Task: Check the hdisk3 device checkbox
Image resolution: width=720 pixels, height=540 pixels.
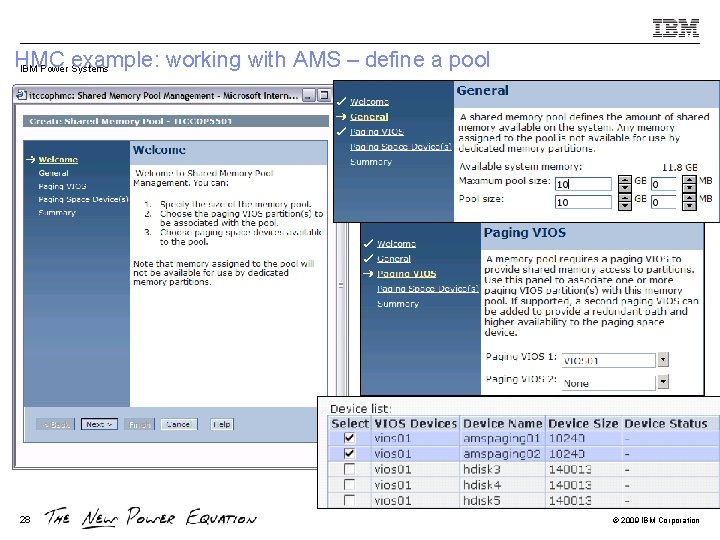Action: coord(349,469)
